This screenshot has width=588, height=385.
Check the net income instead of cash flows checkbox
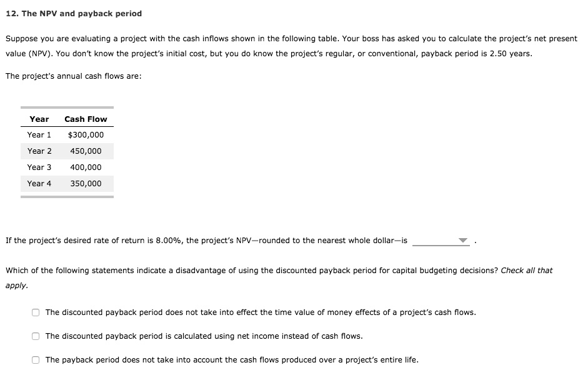click(x=36, y=336)
